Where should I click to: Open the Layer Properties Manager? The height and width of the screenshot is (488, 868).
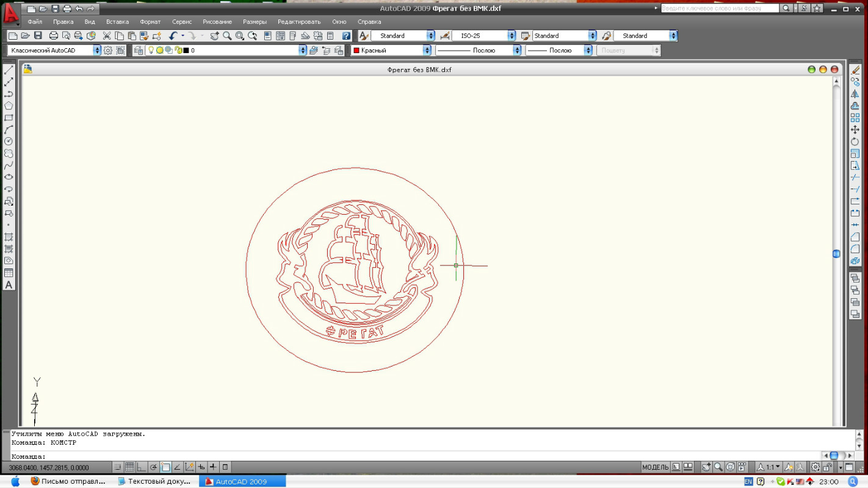[139, 51]
